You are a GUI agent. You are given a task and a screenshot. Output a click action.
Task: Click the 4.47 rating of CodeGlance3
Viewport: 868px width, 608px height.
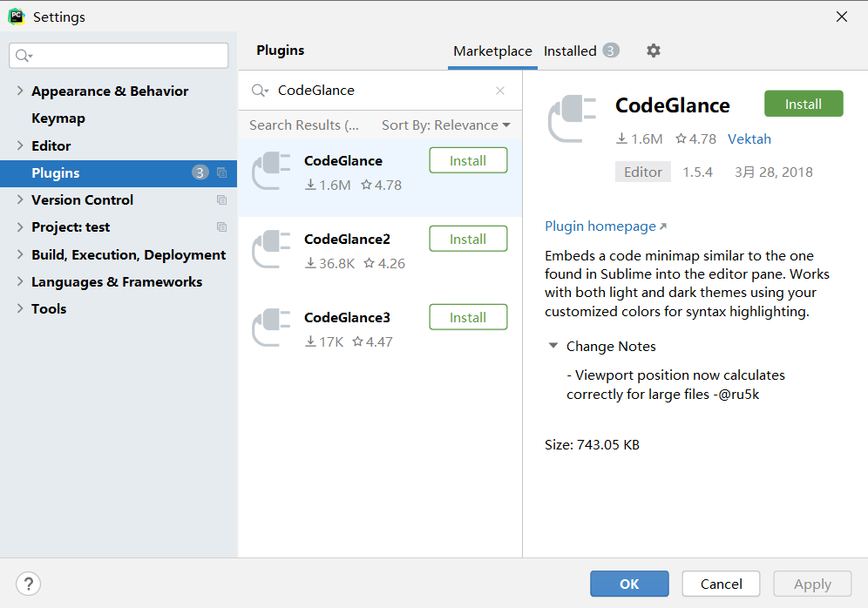pos(379,342)
